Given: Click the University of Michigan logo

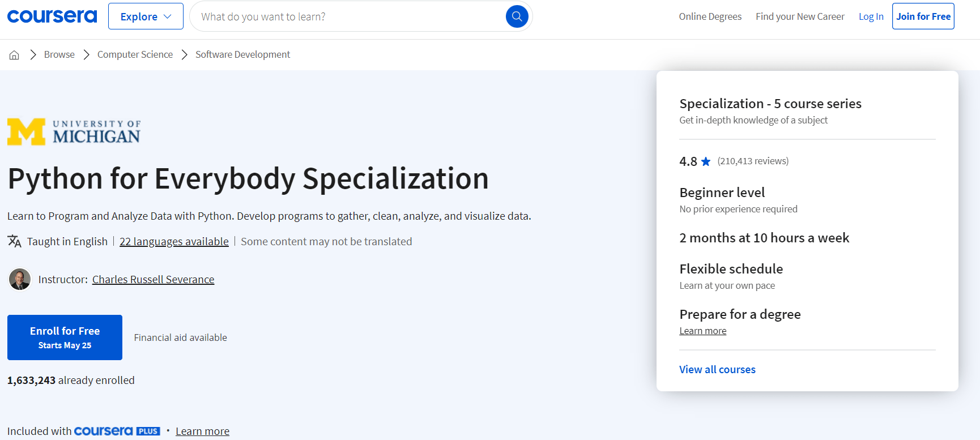Looking at the screenshot, I should pos(74,132).
